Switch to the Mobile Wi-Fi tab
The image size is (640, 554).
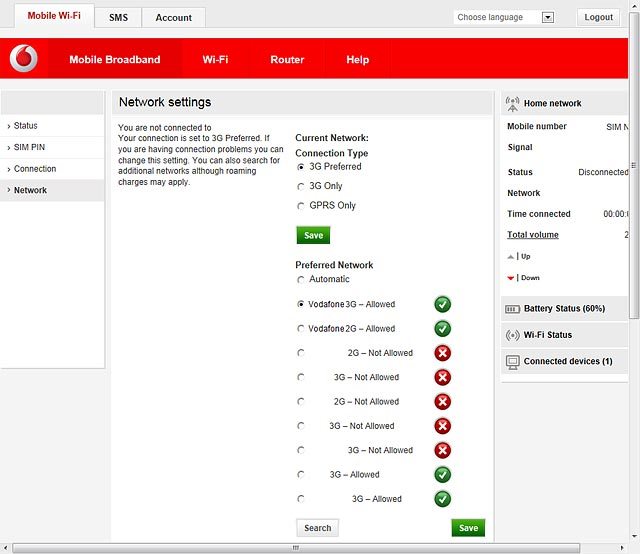54,16
